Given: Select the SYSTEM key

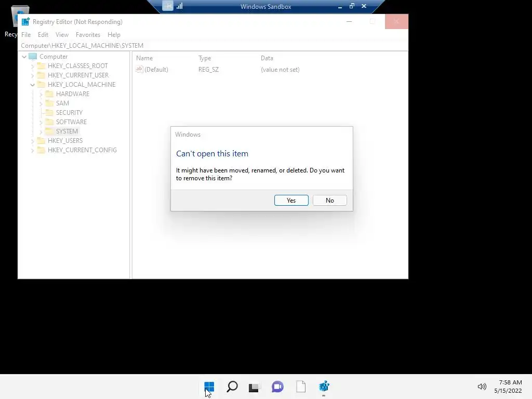Looking at the screenshot, I should click(x=67, y=131).
